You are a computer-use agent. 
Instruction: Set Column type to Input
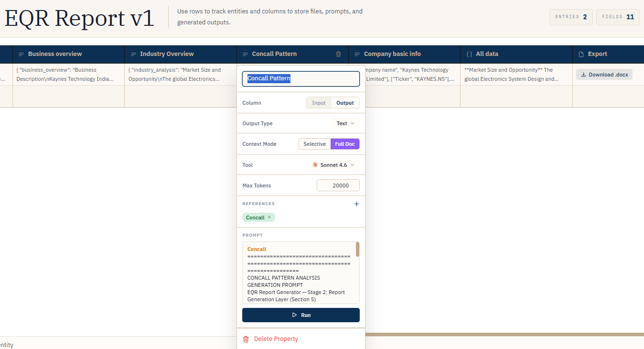click(x=319, y=103)
